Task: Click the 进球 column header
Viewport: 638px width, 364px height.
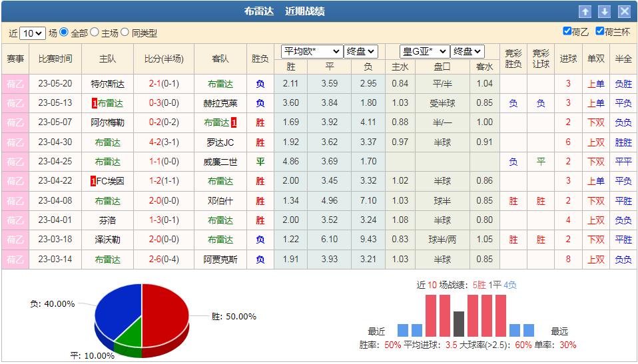Action: [569, 59]
